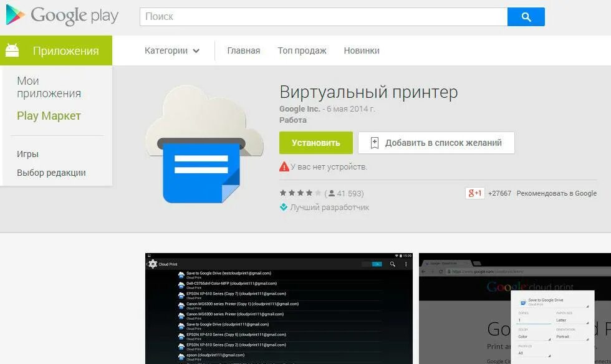Screen dimensions: 611x364
Task: Open the Игры sidebar link
Action: 27,154
